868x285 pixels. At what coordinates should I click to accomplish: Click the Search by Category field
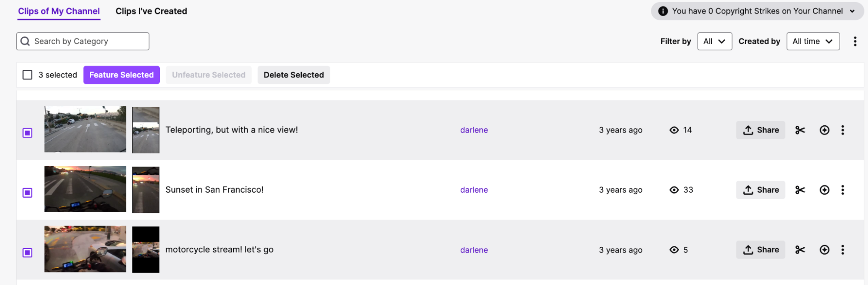[83, 41]
